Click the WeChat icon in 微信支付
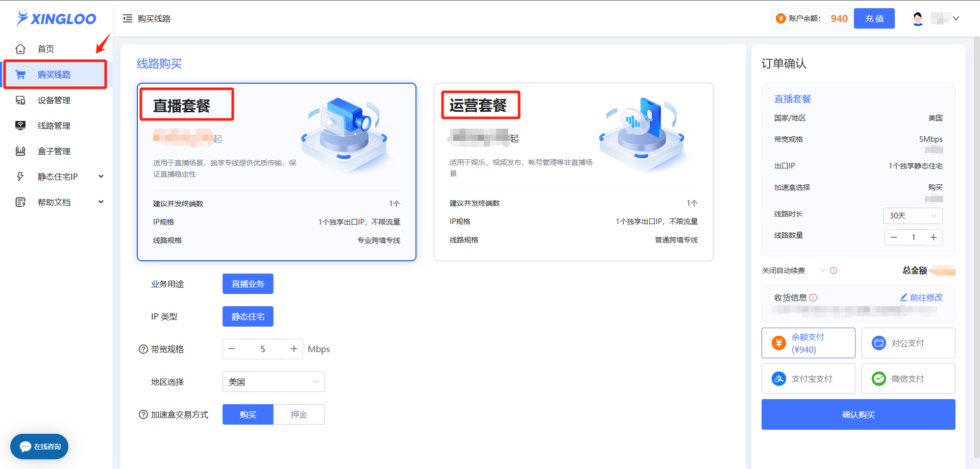This screenshot has width=980, height=469. [879, 379]
